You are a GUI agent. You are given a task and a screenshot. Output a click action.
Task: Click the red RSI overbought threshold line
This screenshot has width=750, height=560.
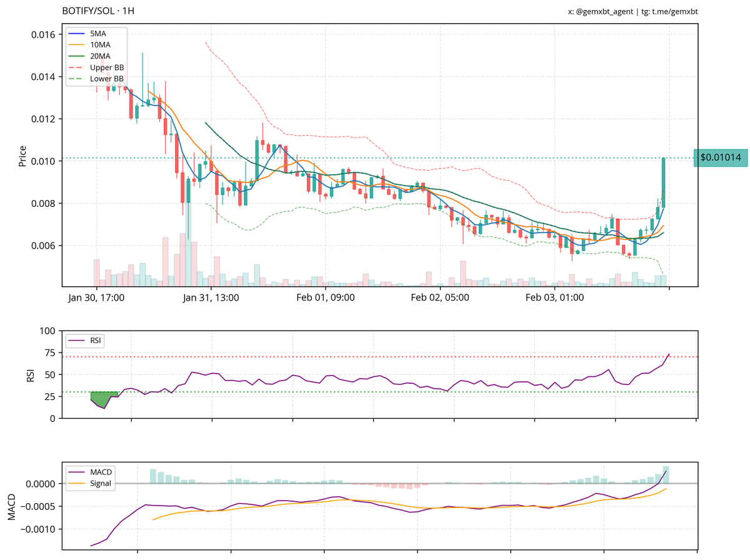pos(375,356)
